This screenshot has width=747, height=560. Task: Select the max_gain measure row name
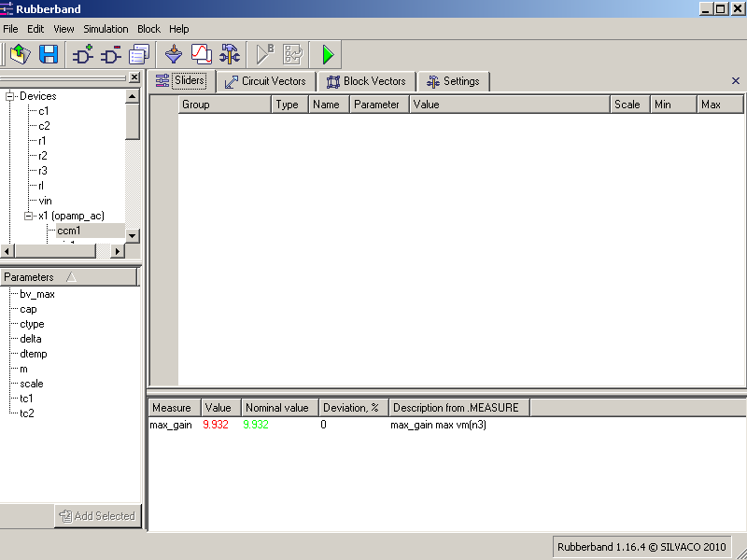click(x=171, y=425)
